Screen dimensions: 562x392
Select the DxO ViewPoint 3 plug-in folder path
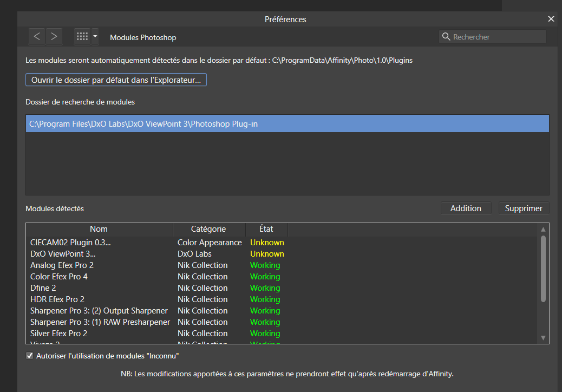tap(287, 123)
